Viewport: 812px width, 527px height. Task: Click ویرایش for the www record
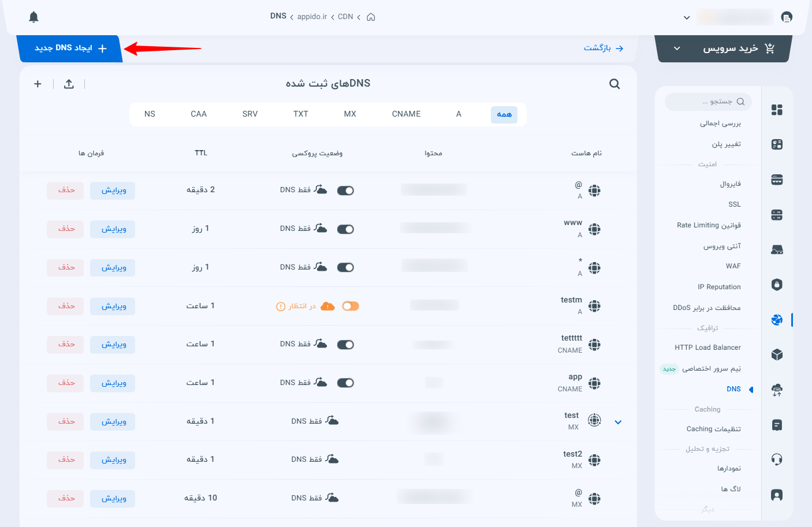coord(113,229)
